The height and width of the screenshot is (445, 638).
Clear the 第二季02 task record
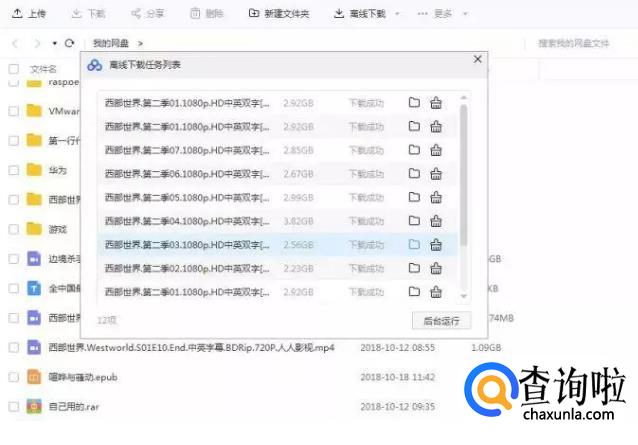(436, 268)
